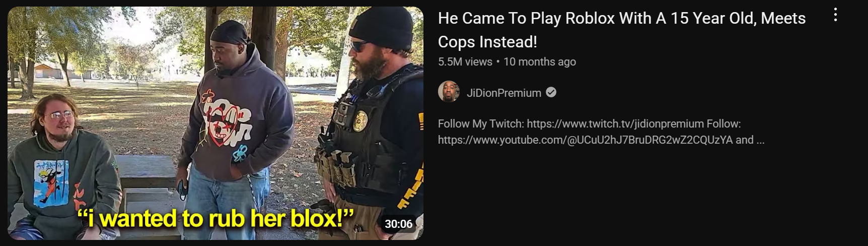Image resolution: width=868 pixels, height=246 pixels.
Task: Click the verified checkmark badge beside JiDionPremium
Action: click(x=551, y=92)
